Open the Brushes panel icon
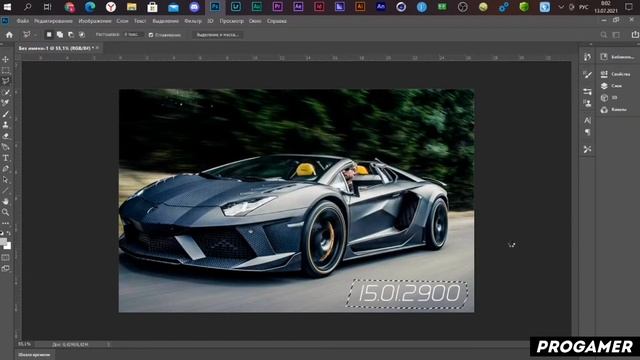Screen dimensions: 640x360 tap(587, 75)
